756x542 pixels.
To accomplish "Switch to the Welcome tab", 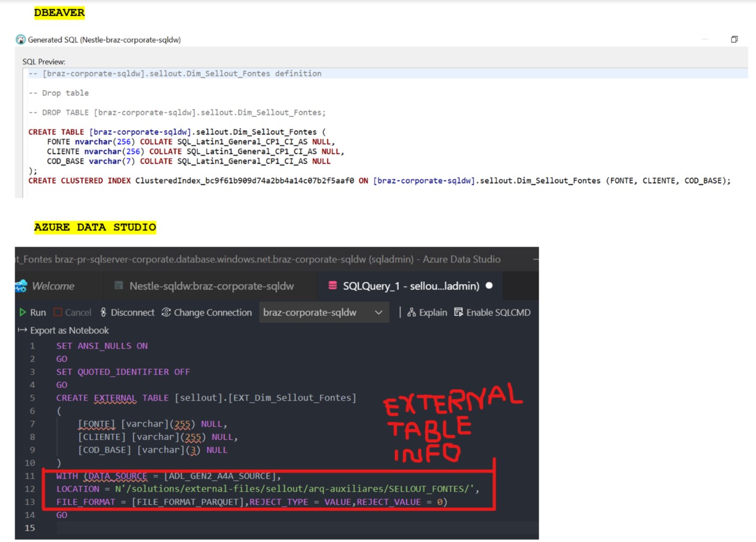I will point(53,286).
